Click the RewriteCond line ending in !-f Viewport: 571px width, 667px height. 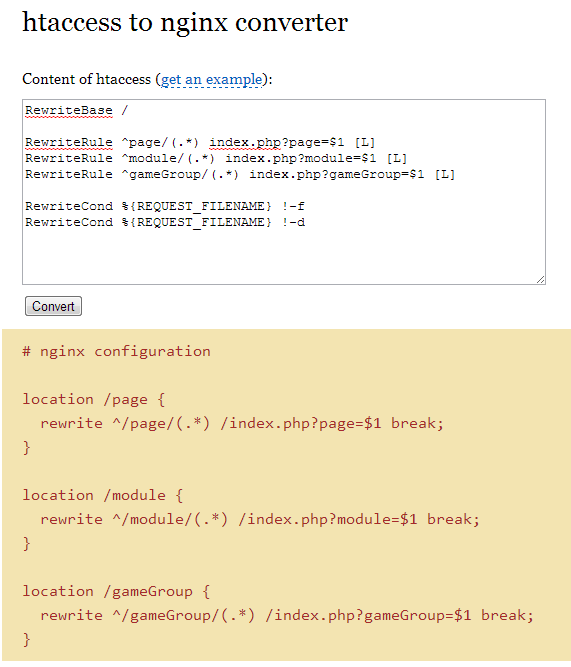pos(165,206)
